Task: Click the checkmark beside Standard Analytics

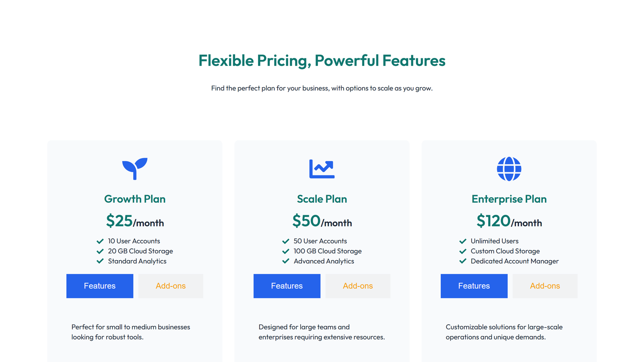Action: tap(100, 261)
